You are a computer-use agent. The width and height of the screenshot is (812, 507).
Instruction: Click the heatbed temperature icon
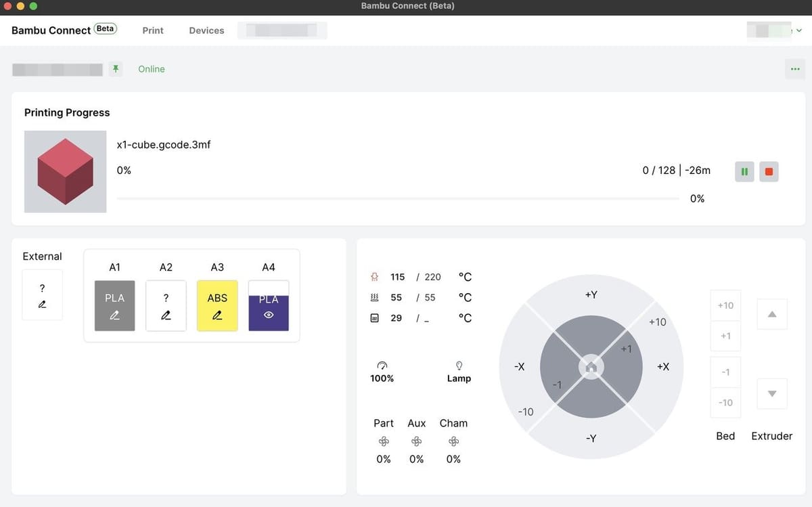pyautogui.click(x=374, y=297)
